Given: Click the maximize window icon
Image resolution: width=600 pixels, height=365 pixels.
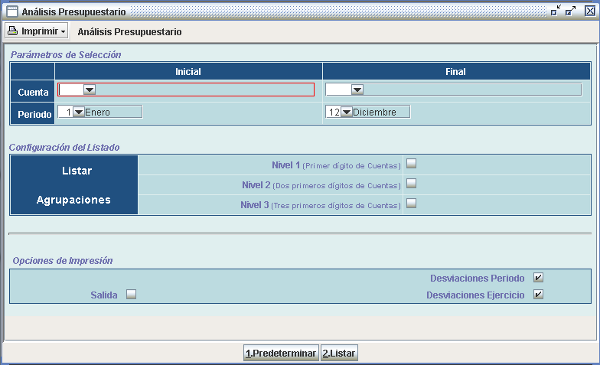Looking at the screenshot, I should (571, 11).
